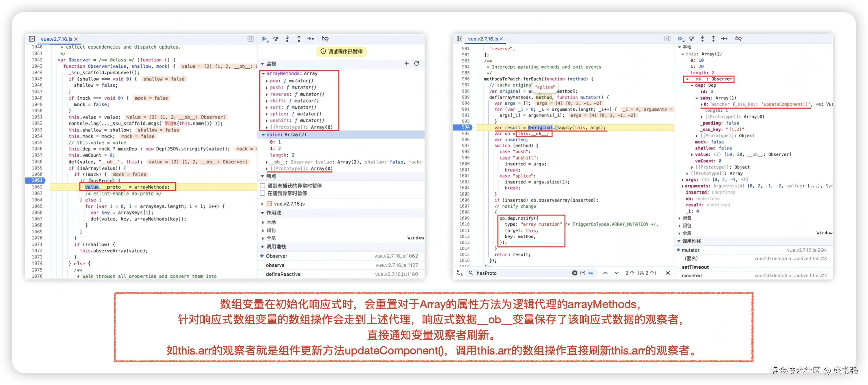Viewport: 868px width, 385px height.
Task: Refresh the watch expressions list
Action: tap(417, 64)
